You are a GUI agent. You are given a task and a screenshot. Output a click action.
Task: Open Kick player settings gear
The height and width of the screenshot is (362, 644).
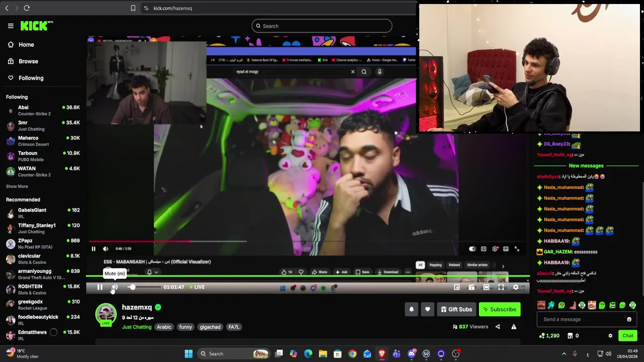click(516, 287)
